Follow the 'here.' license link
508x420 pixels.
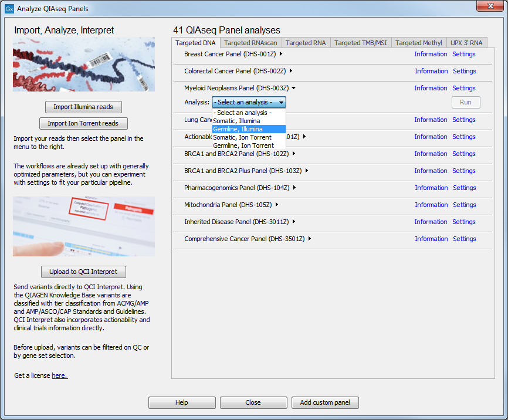[60, 375]
